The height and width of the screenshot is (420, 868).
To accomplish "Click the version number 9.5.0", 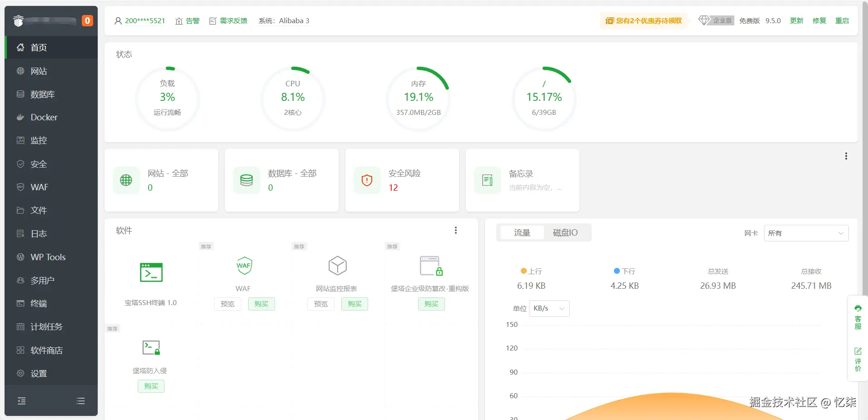I will [773, 21].
